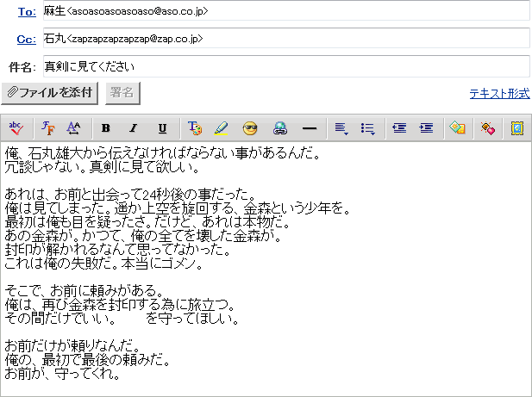The height and width of the screenshot is (397, 532).
Task: Open the To: address book link
Action: [27, 12]
